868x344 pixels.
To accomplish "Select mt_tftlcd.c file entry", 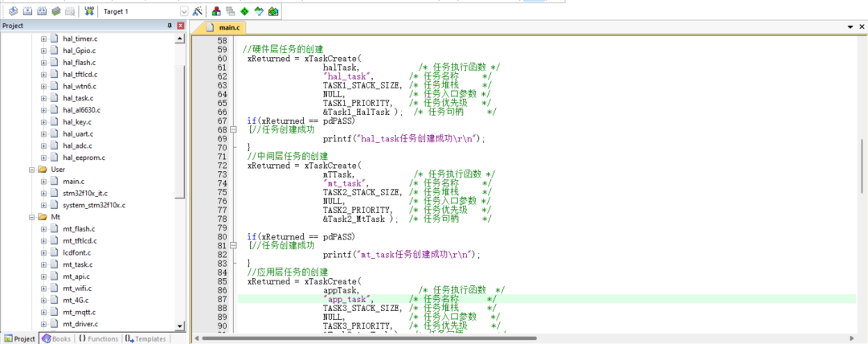I will 80,241.
